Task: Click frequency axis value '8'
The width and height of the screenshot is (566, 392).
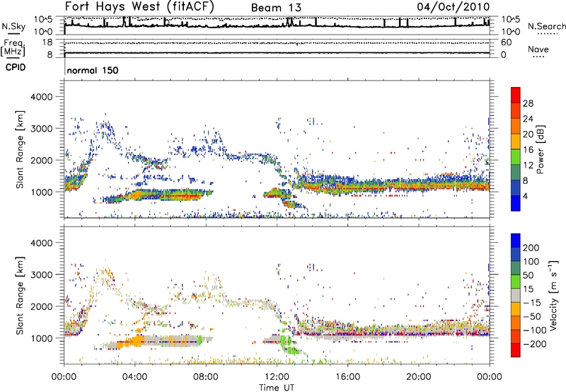Action: [50, 54]
